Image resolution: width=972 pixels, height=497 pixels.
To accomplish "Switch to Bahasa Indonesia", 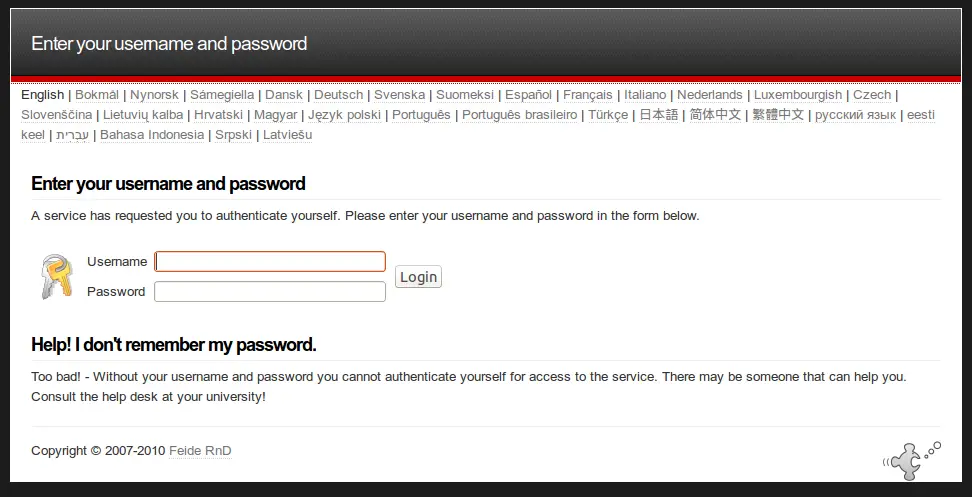I will click(152, 134).
